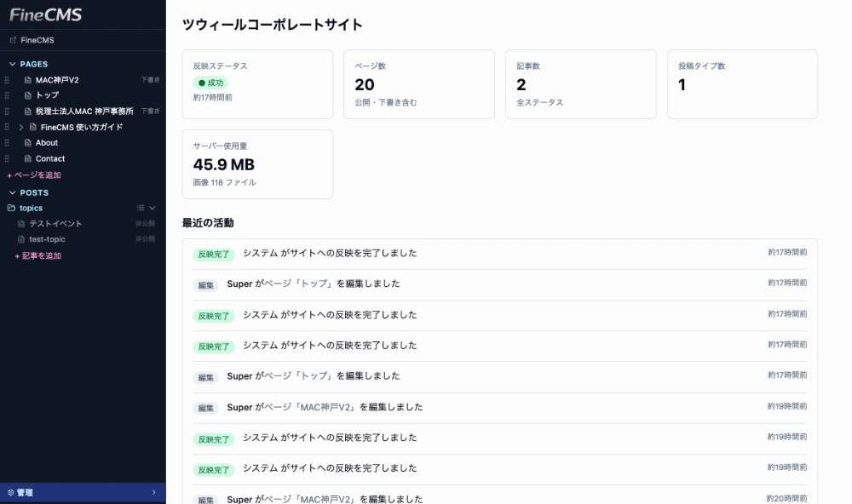
Task: Click the 記事数 value 2
Action: coord(521,85)
